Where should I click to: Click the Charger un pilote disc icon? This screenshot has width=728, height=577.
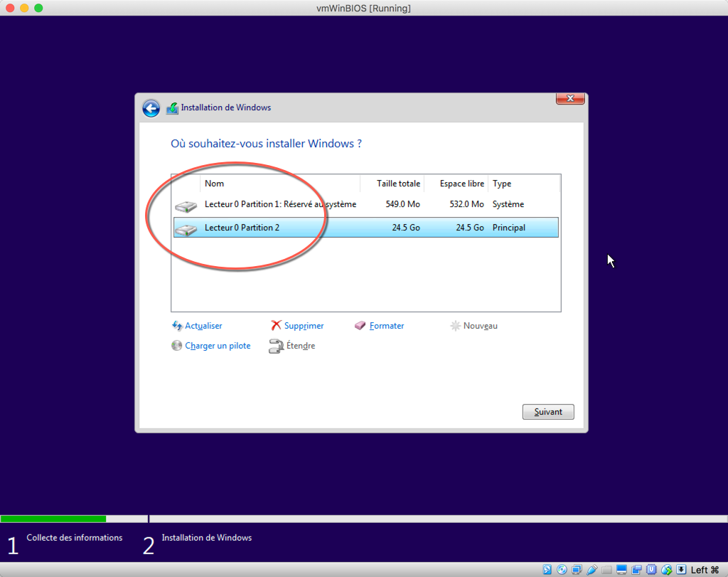click(176, 345)
